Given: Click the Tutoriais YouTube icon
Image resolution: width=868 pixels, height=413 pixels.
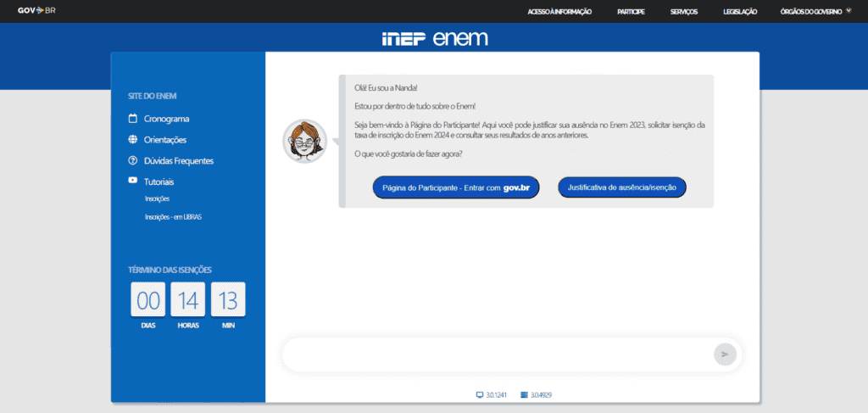Looking at the screenshot, I should tap(132, 181).
